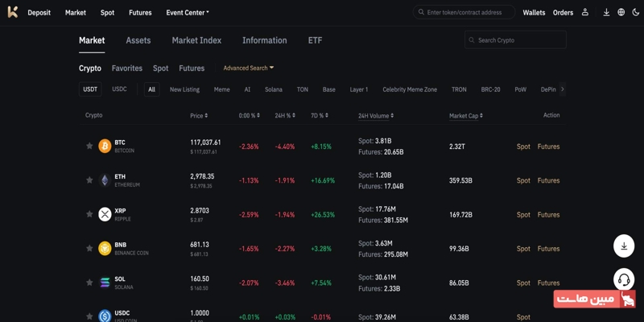
Task: Star BTC as a favorite
Action: click(89, 147)
